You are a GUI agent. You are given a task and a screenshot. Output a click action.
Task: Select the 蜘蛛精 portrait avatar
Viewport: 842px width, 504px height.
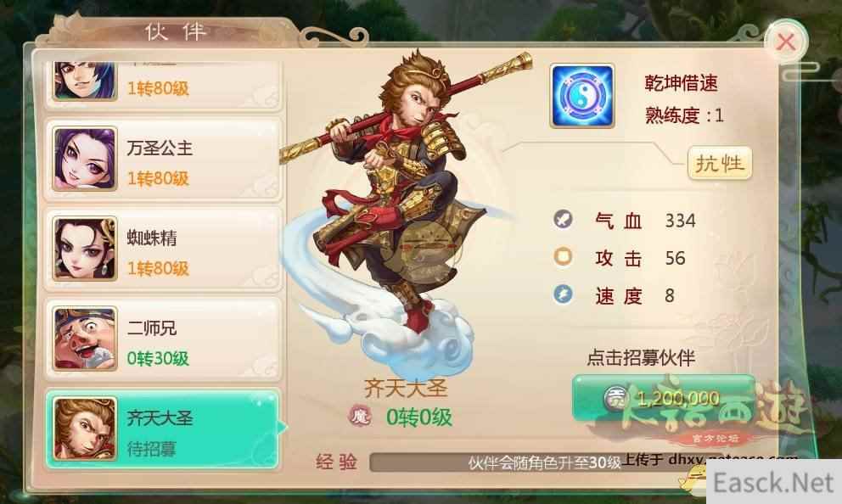84,249
